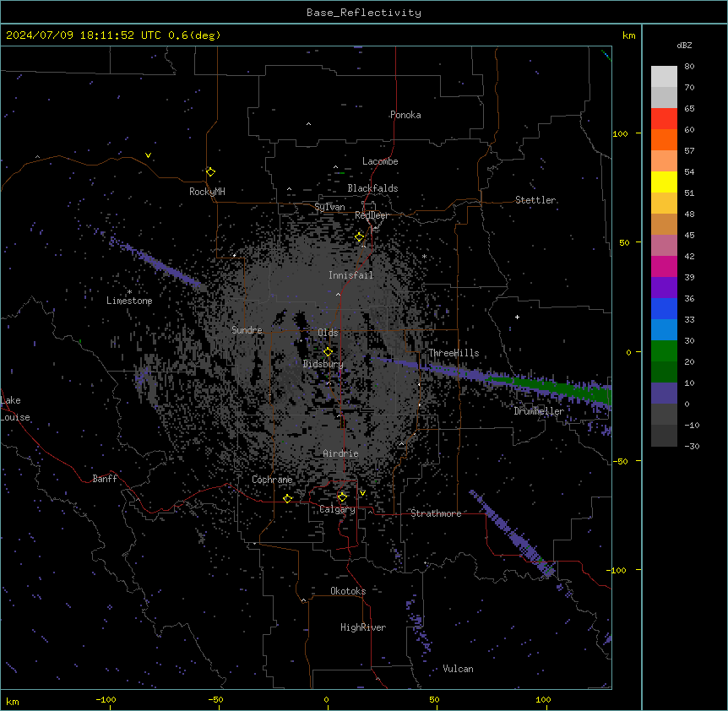Select the -50 tick label on the right axis
The width and height of the screenshot is (728, 711).
click(620, 461)
